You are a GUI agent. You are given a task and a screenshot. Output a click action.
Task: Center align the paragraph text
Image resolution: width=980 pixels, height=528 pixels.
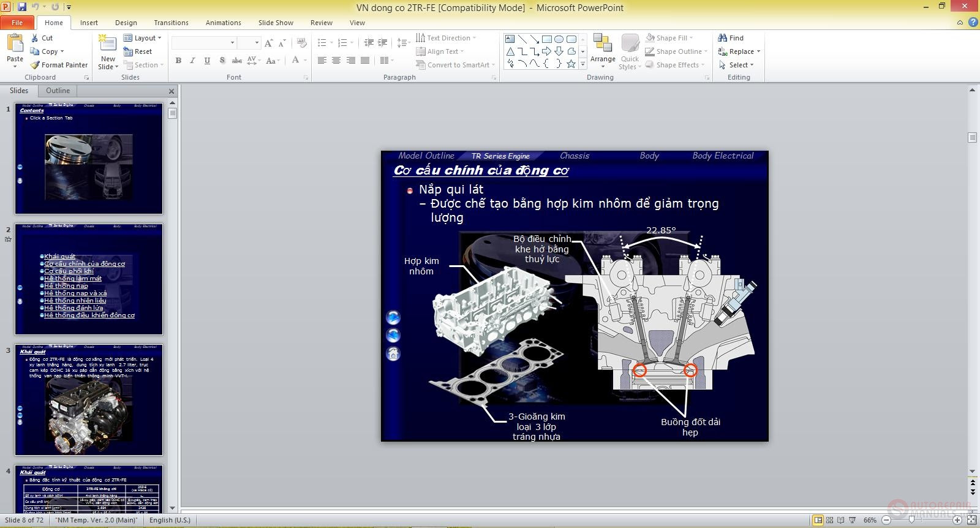[336, 60]
